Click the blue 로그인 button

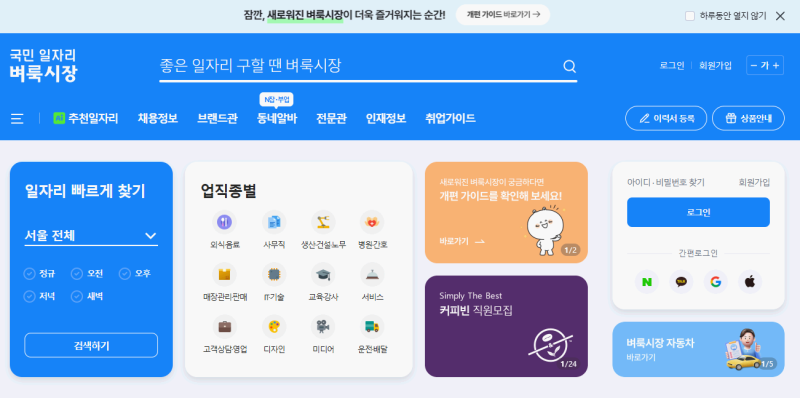coord(698,212)
